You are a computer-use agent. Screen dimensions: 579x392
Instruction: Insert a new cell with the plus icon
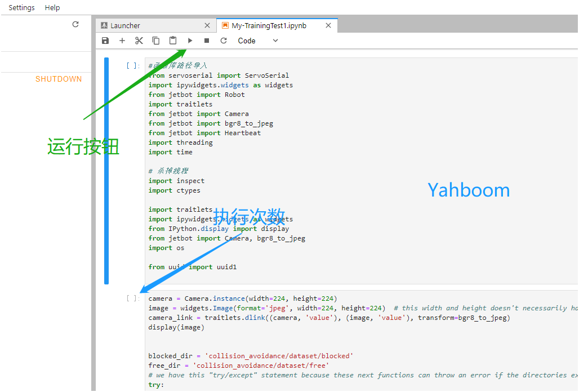[122, 41]
